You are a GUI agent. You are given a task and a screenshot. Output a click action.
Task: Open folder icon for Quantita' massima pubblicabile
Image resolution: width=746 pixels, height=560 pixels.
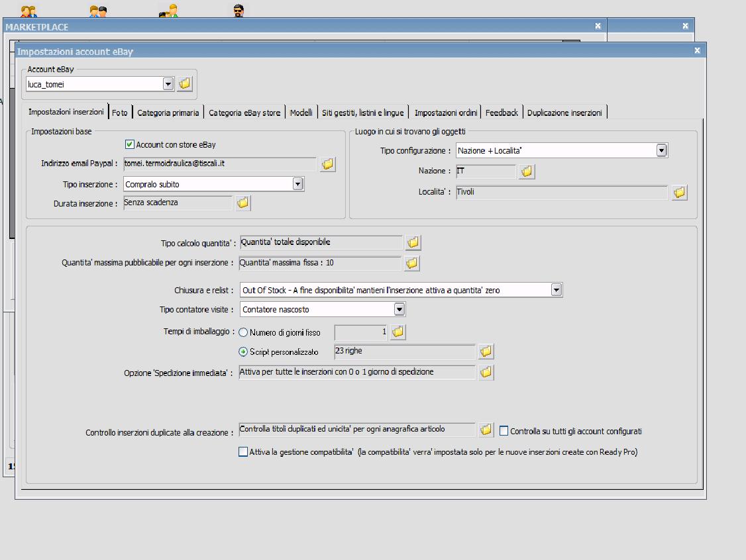coord(412,263)
